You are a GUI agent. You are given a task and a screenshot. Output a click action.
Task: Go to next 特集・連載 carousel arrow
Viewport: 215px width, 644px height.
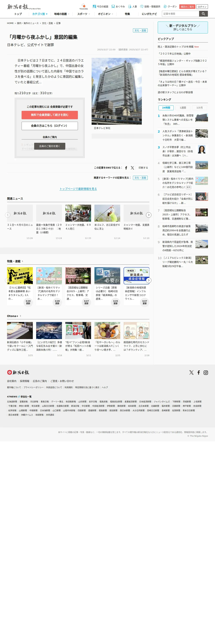(149, 280)
